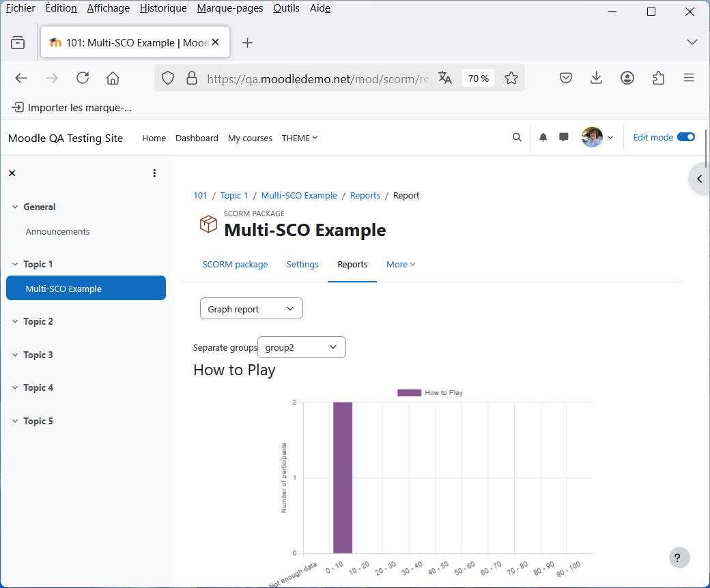
Task: Select the Reports tab
Action: click(x=352, y=264)
